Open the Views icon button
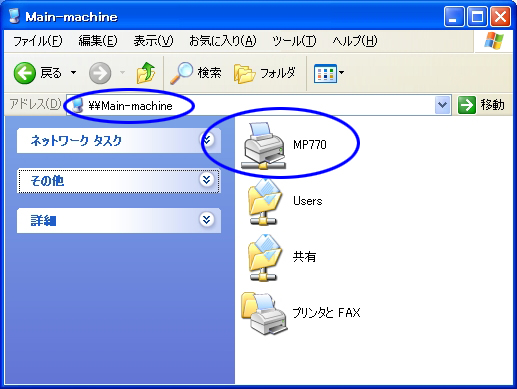Screen dimensions: 517x389 point(325,73)
